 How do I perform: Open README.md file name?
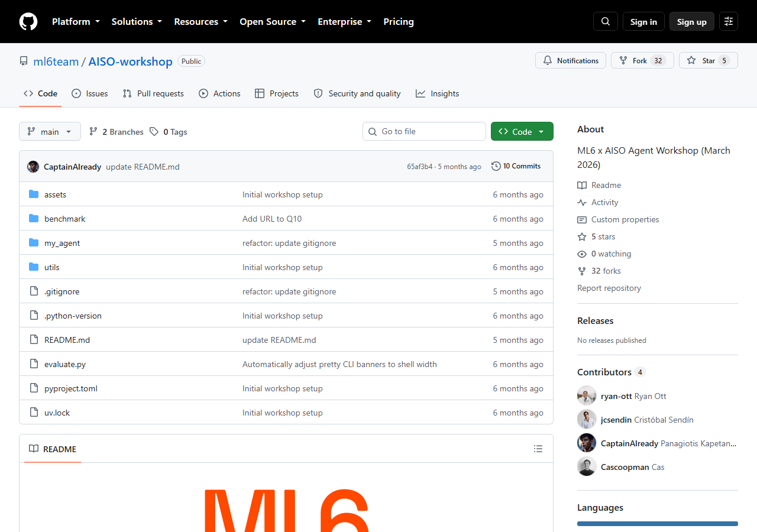tap(67, 340)
